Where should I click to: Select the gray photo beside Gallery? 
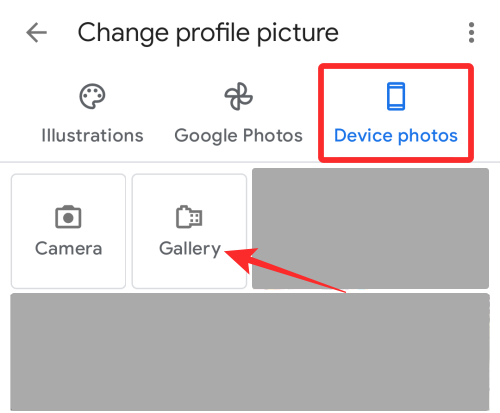(x=370, y=228)
